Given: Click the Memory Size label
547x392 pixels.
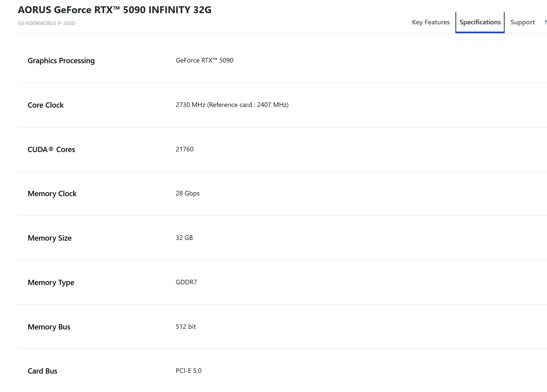Looking at the screenshot, I should tap(50, 238).
